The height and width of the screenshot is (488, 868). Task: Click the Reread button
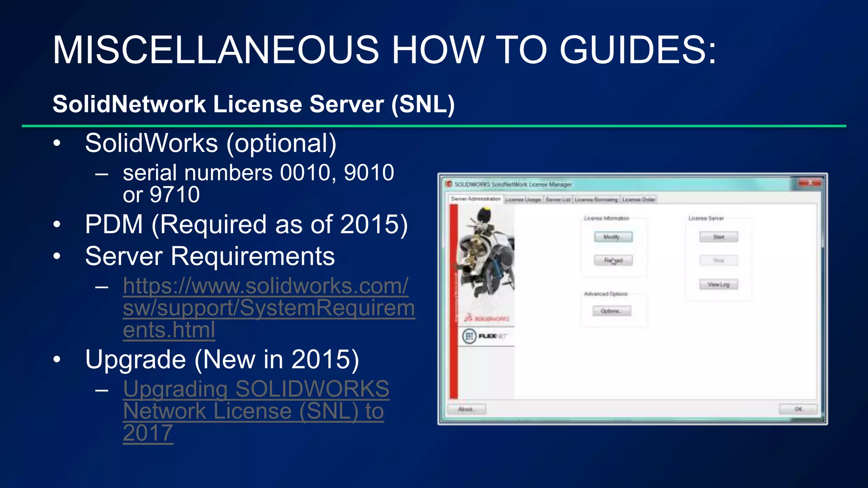click(x=613, y=260)
